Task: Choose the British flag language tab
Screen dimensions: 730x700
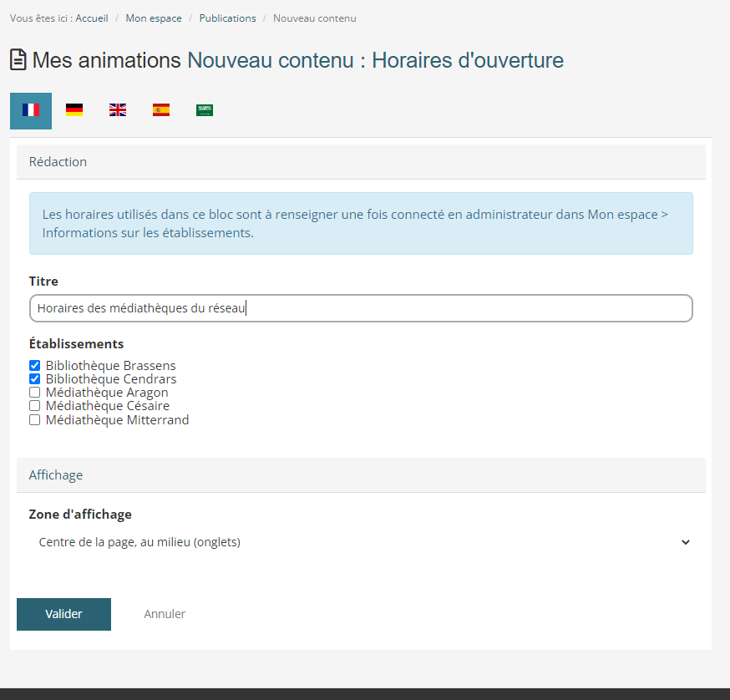Action: (118, 110)
